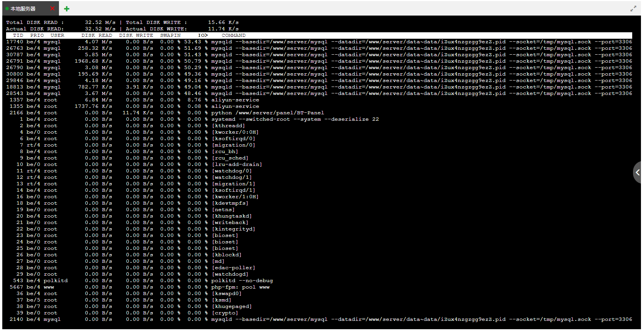
Task: Click the python /www/server/panel/BT-Panel command
Action: coord(268,113)
